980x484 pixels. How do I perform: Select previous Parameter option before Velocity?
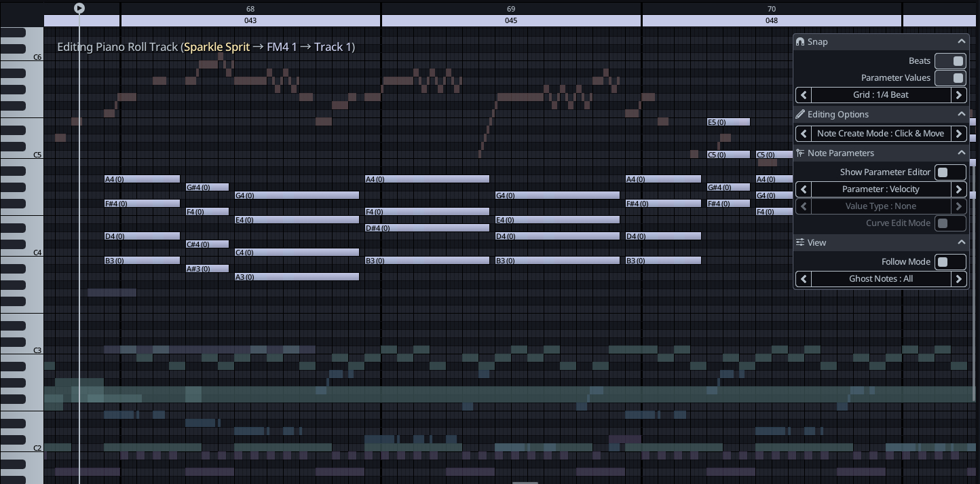coord(804,189)
